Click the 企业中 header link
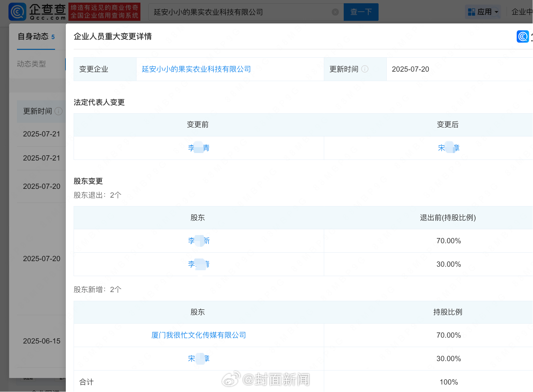The width and height of the screenshot is (533, 392). pyautogui.click(x=522, y=12)
